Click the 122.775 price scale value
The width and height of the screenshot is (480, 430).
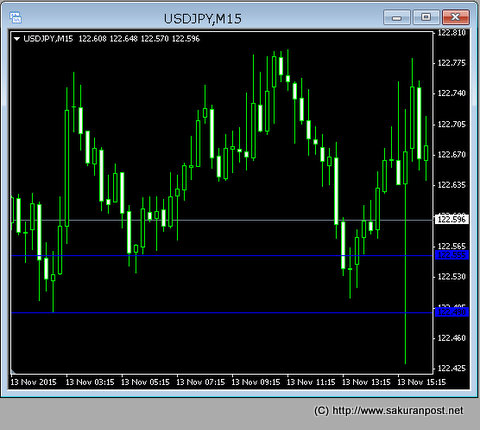[x=451, y=63]
